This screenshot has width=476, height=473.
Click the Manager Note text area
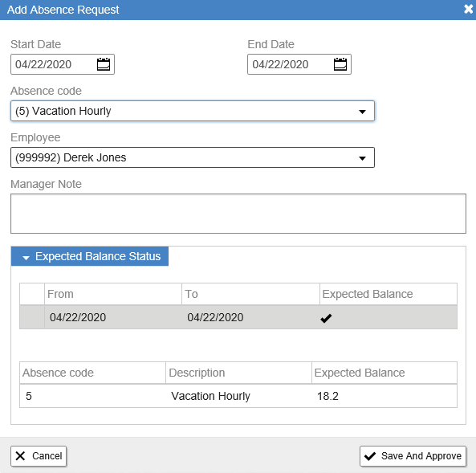(x=238, y=214)
